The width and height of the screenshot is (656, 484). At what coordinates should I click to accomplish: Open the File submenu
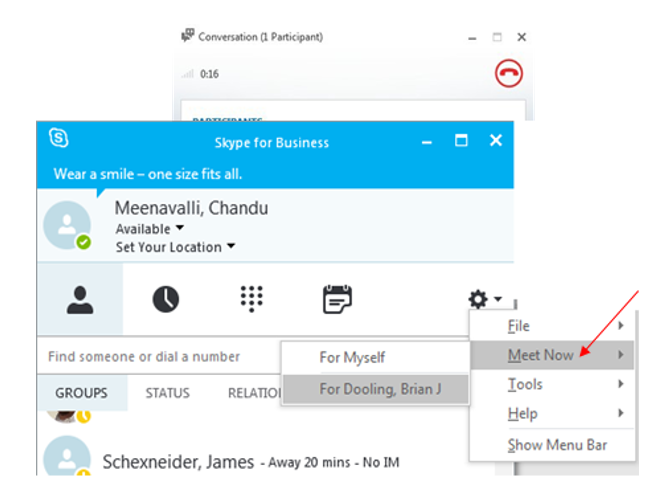[552, 326]
